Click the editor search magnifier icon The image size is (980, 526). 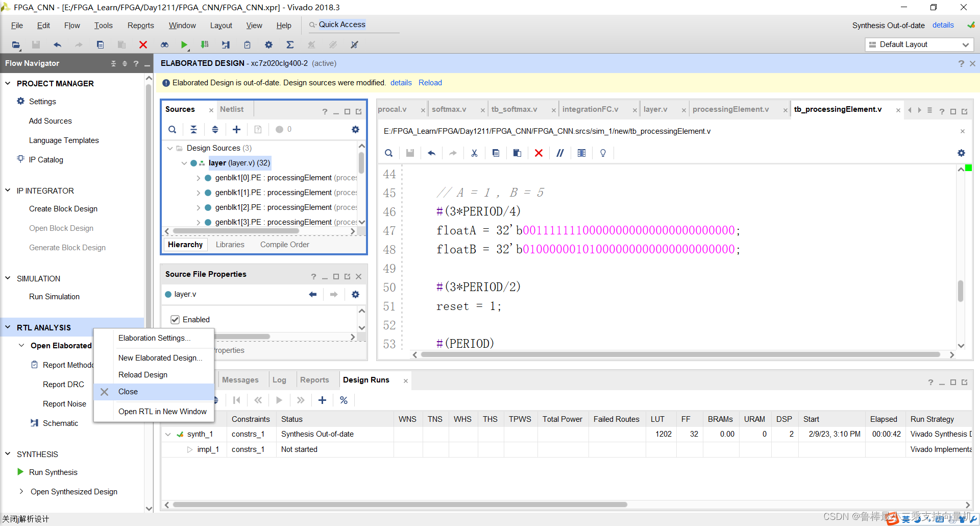coord(388,153)
